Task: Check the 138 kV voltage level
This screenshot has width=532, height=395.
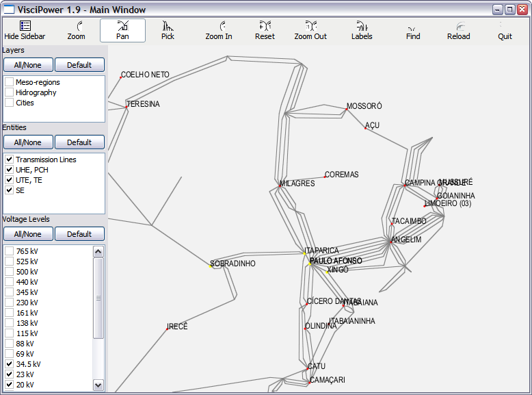Action: click(x=10, y=322)
